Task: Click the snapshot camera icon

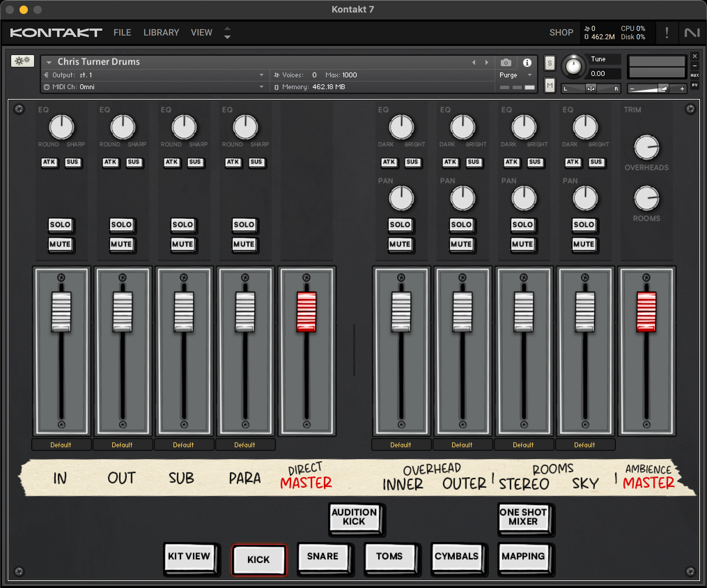Action: coord(506,63)
